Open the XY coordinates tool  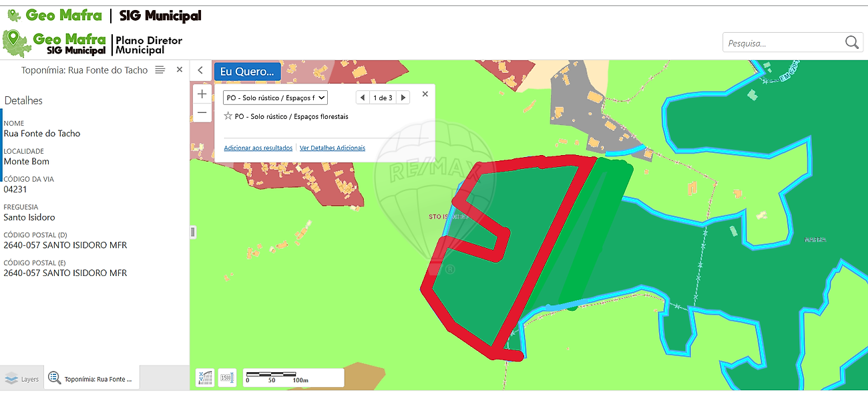tap(205, 378)
